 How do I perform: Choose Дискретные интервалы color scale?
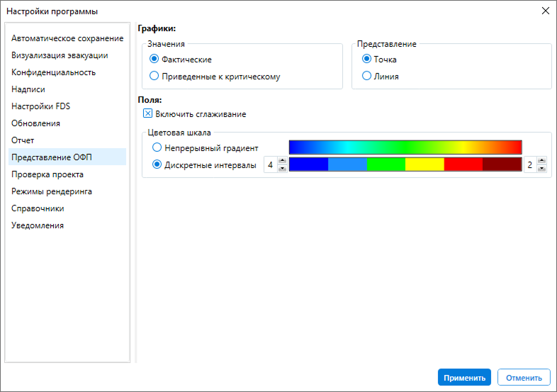tap(157, 164)
